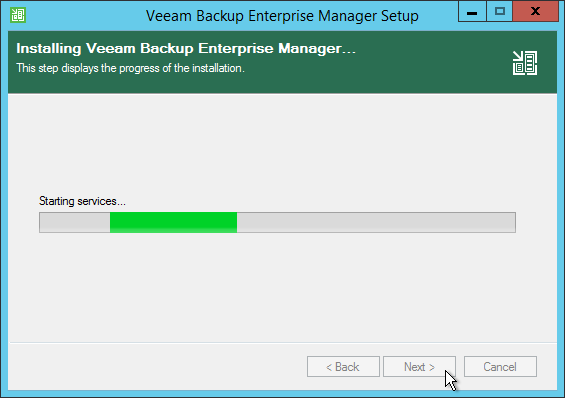
Task: Minimize the Veeam setup window
Action: pos(472,12)
